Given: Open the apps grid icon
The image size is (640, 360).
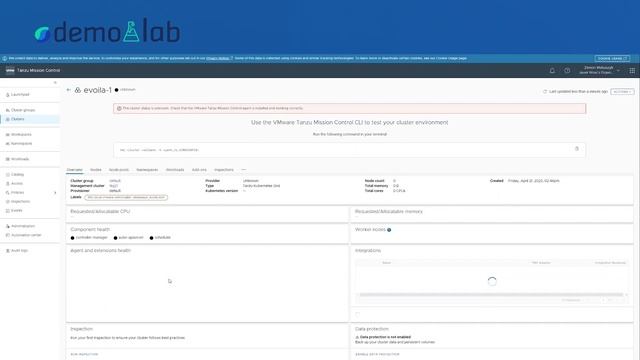Looking at the screenshot, I should (632, 71).
